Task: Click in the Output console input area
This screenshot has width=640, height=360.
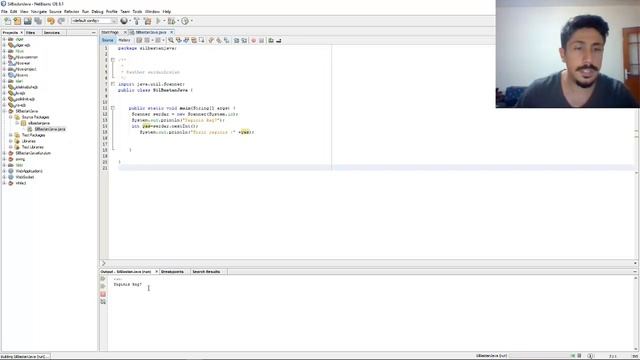Action: click(370, 313)
